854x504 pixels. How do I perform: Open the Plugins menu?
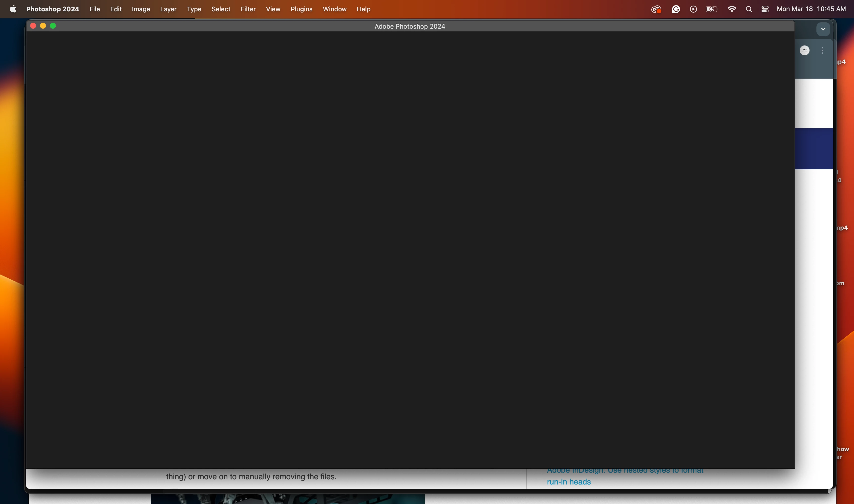pyautogui.click(x=301, y=9)
